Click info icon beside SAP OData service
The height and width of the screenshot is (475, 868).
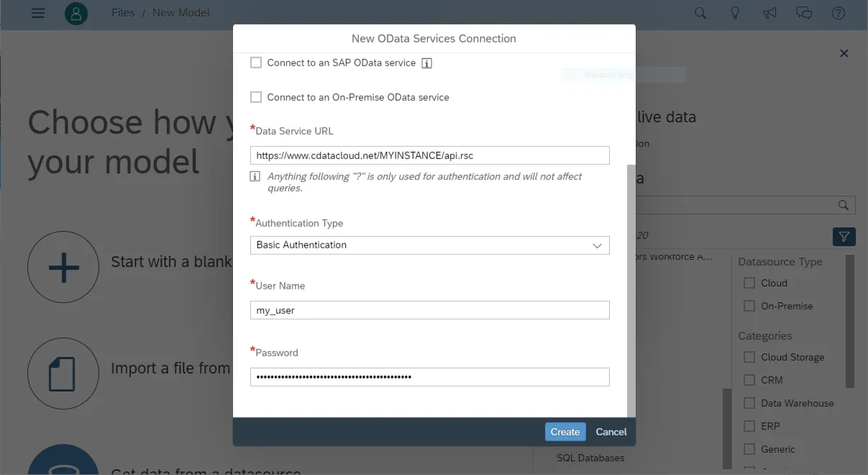click(x=426, y=63)
